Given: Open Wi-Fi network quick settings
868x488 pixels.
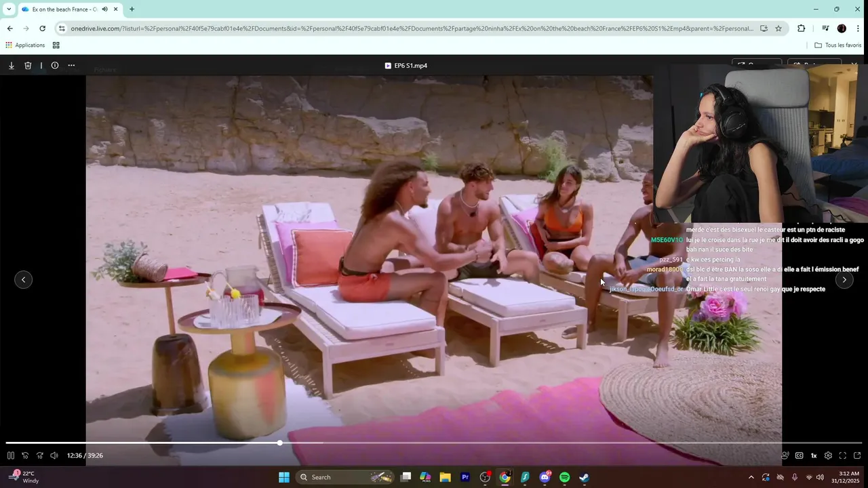Looking at the screenshot, I should [x=808, y=477].
